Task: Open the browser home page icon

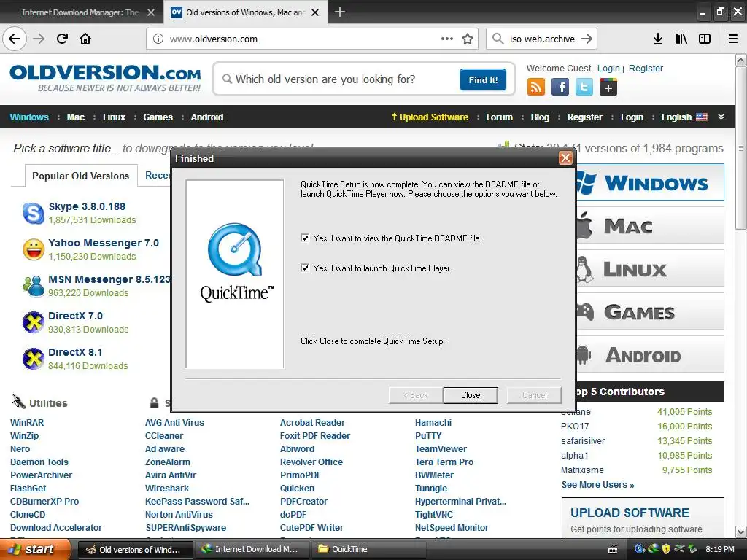Action: click(x=85, y=39)
